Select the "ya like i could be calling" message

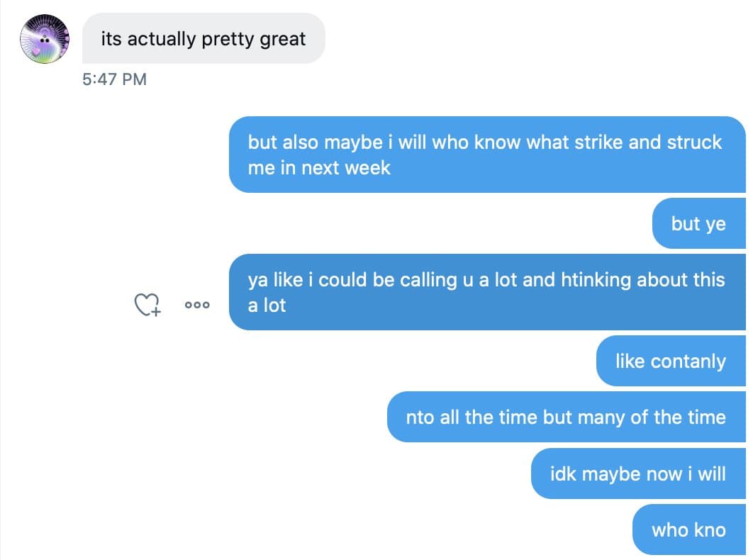point(486,292)
